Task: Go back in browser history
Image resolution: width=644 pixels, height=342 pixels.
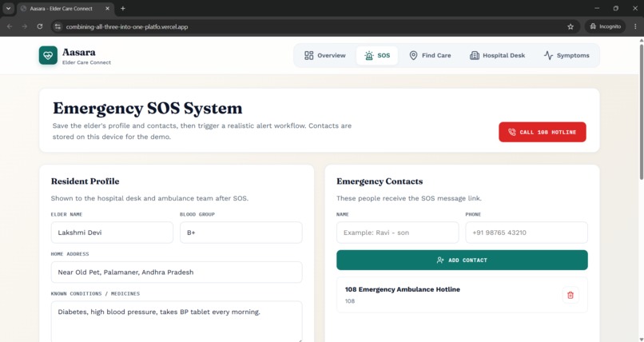Action: (x=10, y=26)
